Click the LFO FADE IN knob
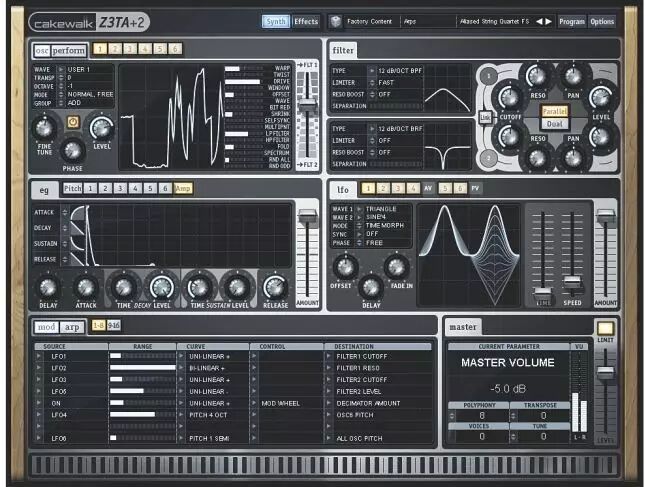The width and height of the screenshot is (650, 487). (x=397, y=268)
